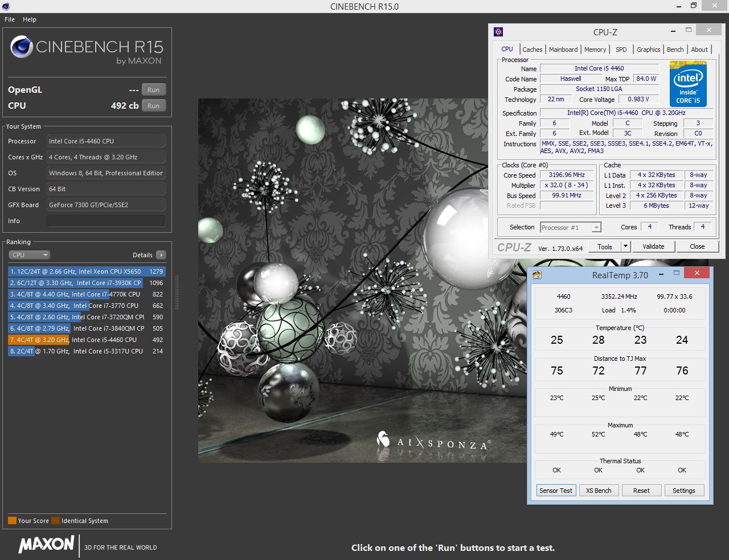Screen dimensions: 729x560
Task: Switch to the Memory tab in CPU-Z
Action: [595, 50]
